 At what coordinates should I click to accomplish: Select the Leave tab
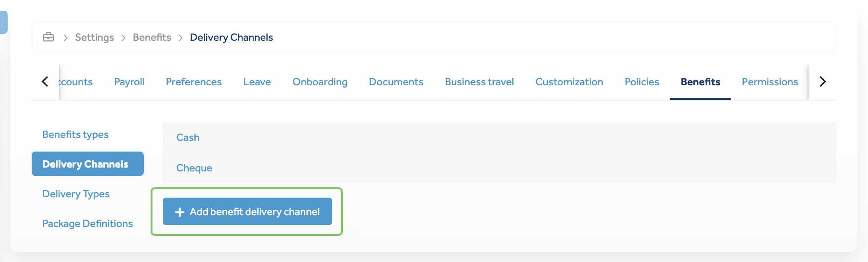click(x=257, y=82)
